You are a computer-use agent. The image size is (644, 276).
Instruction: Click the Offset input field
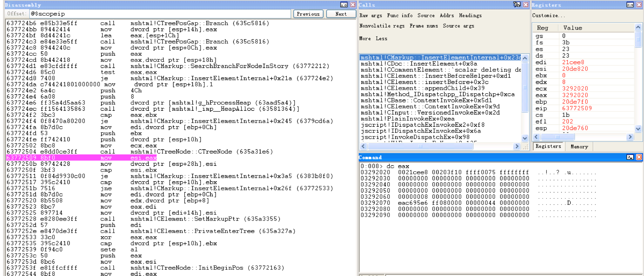pos(160,14)
